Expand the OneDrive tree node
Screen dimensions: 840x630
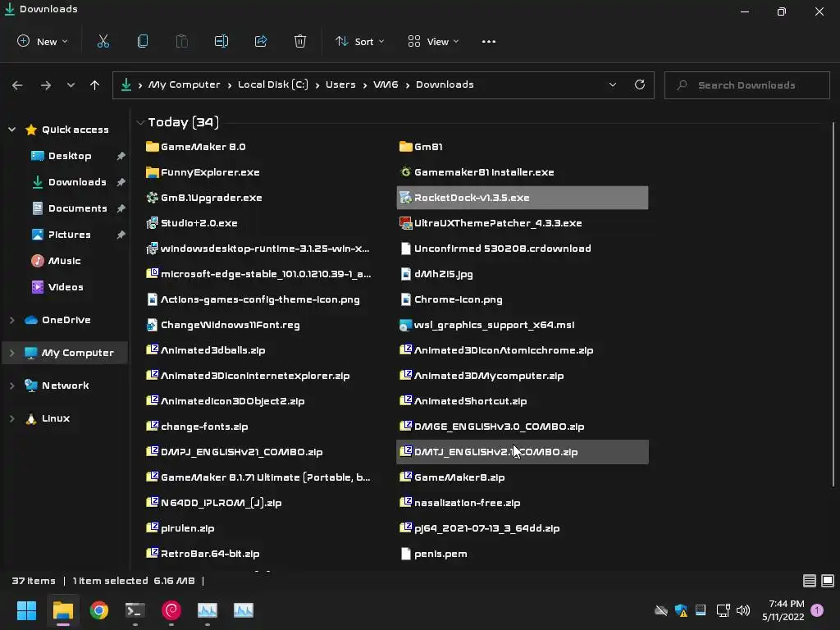click(x=11, y=320)
